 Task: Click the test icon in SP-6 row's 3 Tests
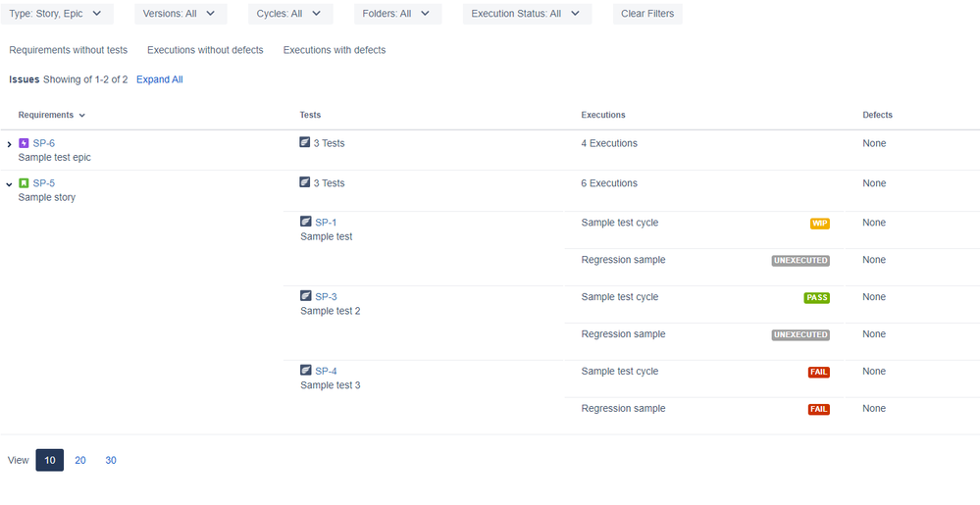[x=305, y=142]
